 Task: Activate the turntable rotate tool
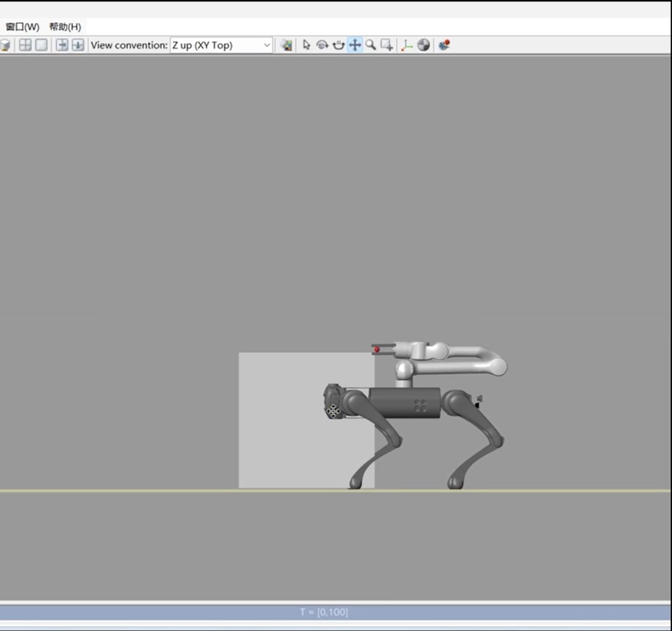338,45
